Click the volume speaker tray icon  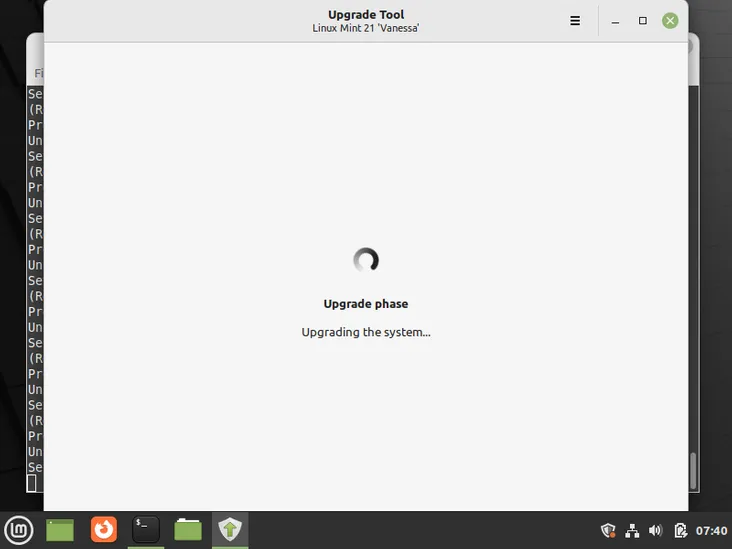656,530
